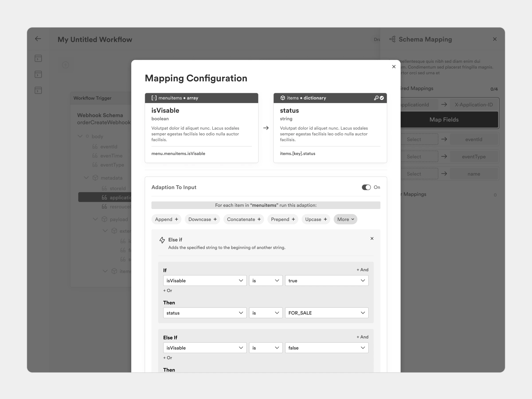Select the eventId item in schema tree

[x=108, y=147]
